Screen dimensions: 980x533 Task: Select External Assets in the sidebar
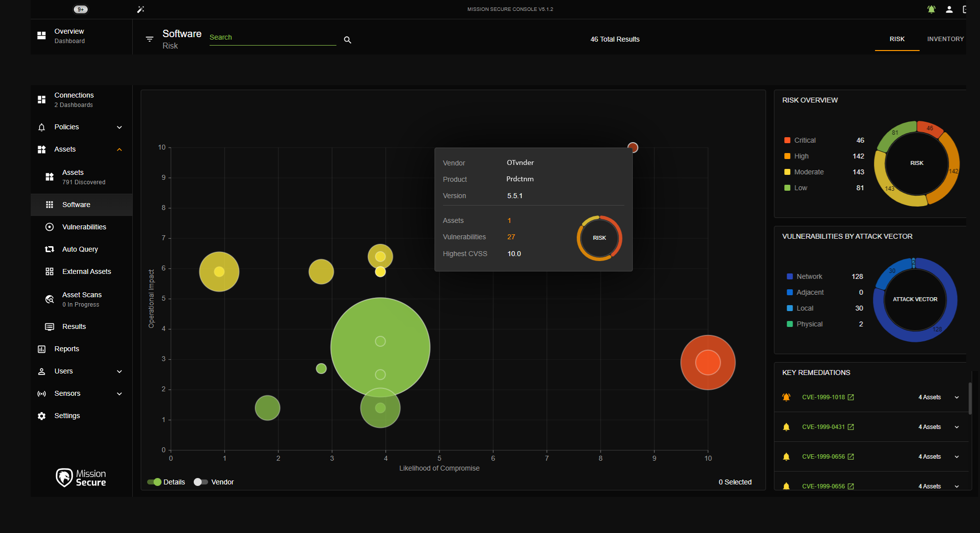pos(82,271)
